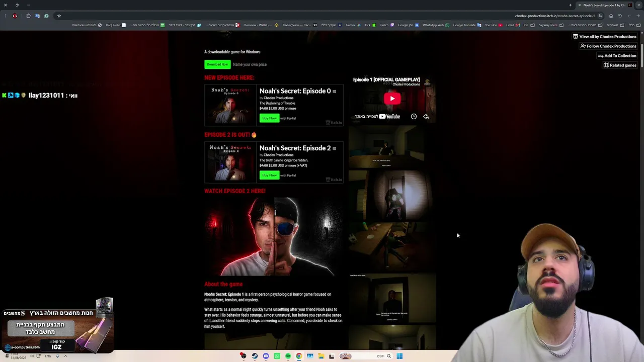Viewport: 644px width, 362px height.
Task: Open the WhatsApp taskbar app
Action: [277, 356]
